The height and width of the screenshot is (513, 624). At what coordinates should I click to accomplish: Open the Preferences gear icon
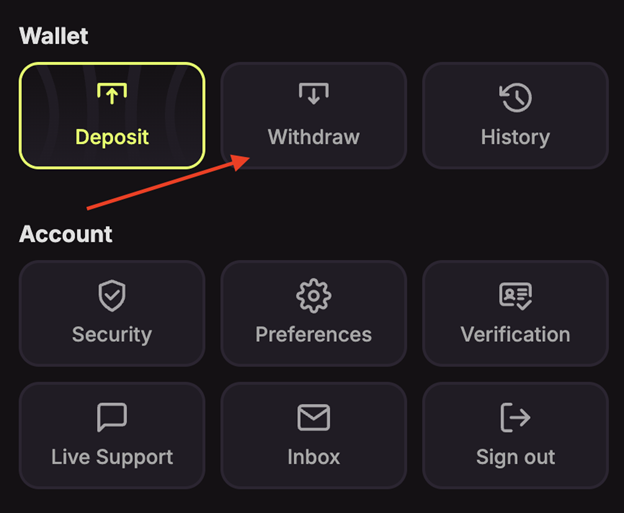click(x=314, y=296)
